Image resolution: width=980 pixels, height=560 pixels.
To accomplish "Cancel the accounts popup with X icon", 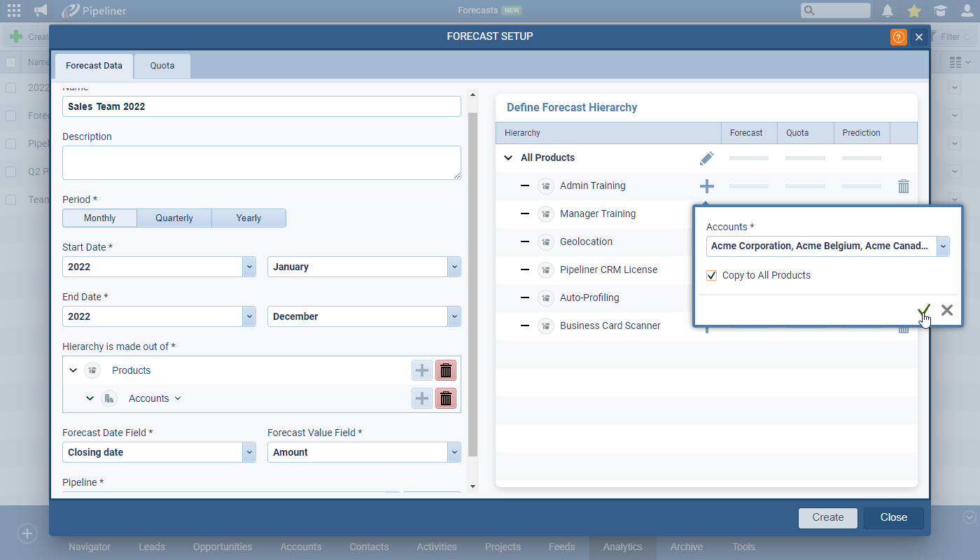I will point(946,310).
